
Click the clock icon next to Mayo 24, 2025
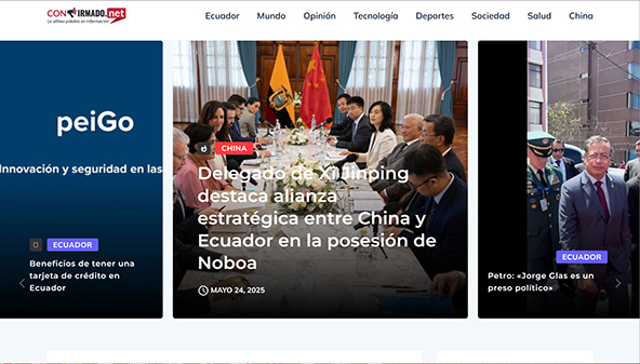[x=203, y=291]
